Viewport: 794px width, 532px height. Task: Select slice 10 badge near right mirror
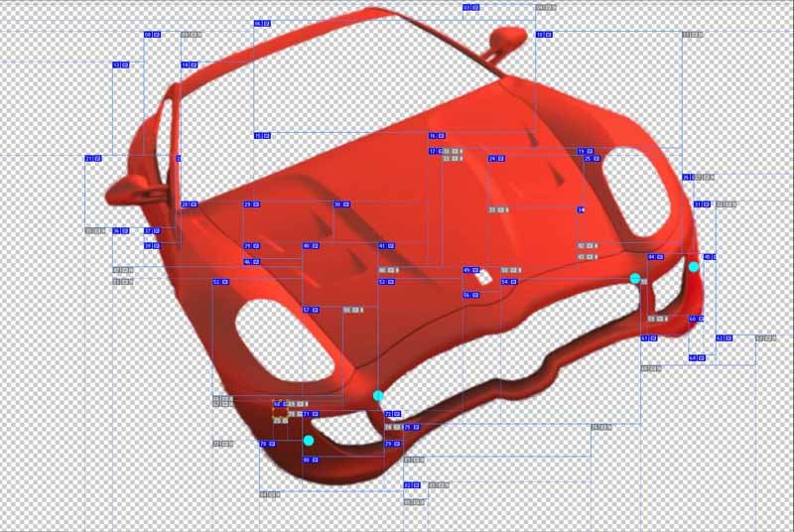[540, 35]
